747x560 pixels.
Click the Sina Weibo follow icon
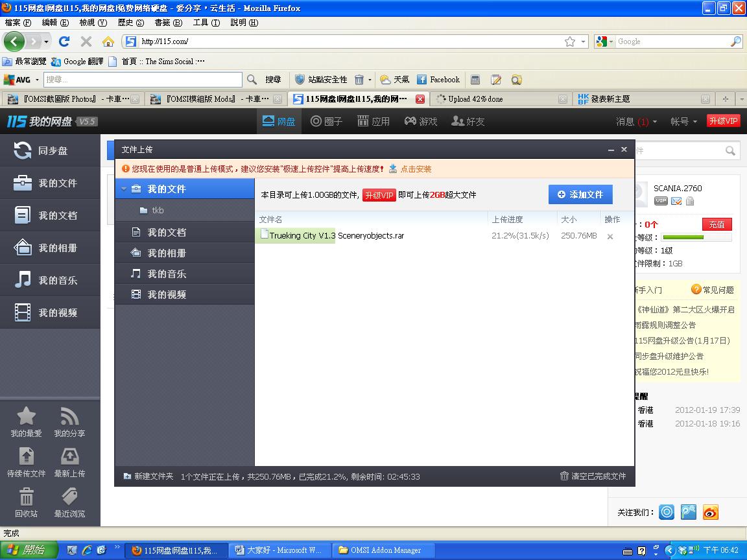[x=710, y=513]
